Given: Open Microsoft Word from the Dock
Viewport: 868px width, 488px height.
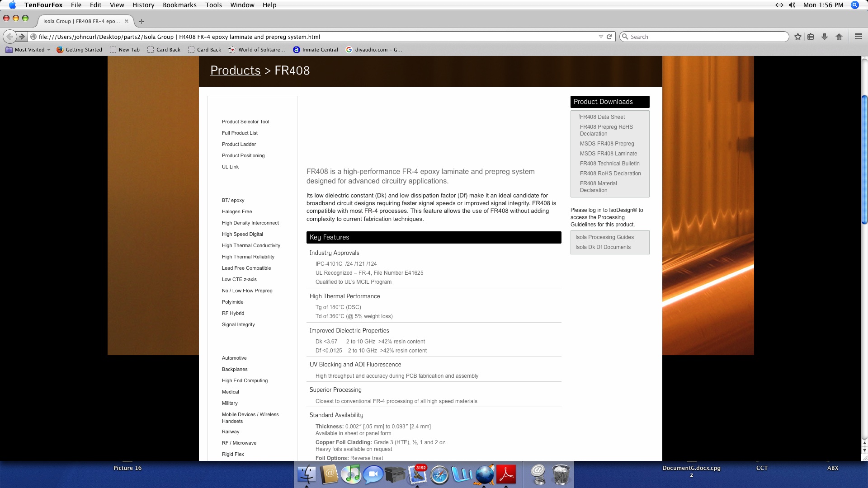Looking at the screenshot, I should [x=462, y=474].
